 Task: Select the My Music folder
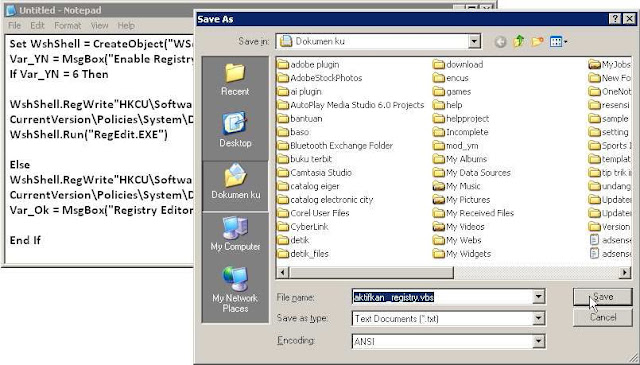pyautogui.click(x=457, y=186)
